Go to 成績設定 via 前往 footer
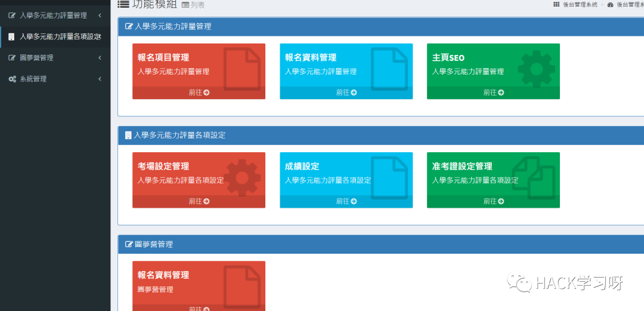Image resolution: width=644 pixels, height=311 pixels. pos(346,202)
